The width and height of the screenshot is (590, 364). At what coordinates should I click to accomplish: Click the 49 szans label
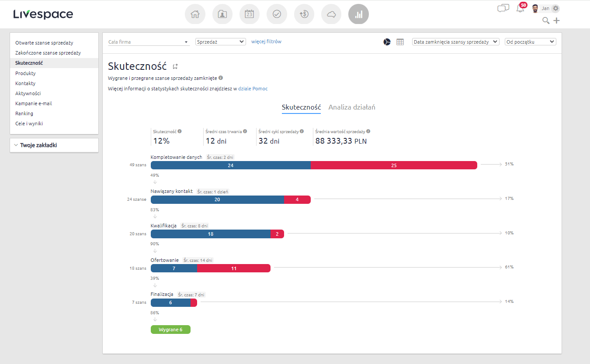(138, 165)
